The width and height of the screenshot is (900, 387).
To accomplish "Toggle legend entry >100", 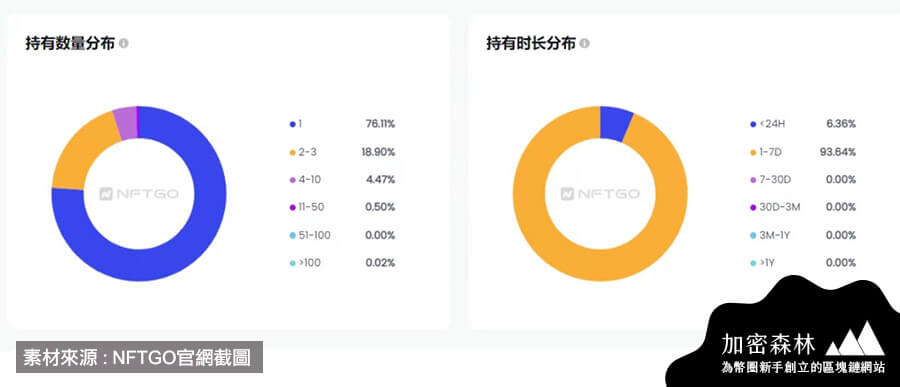I will [x=305, y=263].
